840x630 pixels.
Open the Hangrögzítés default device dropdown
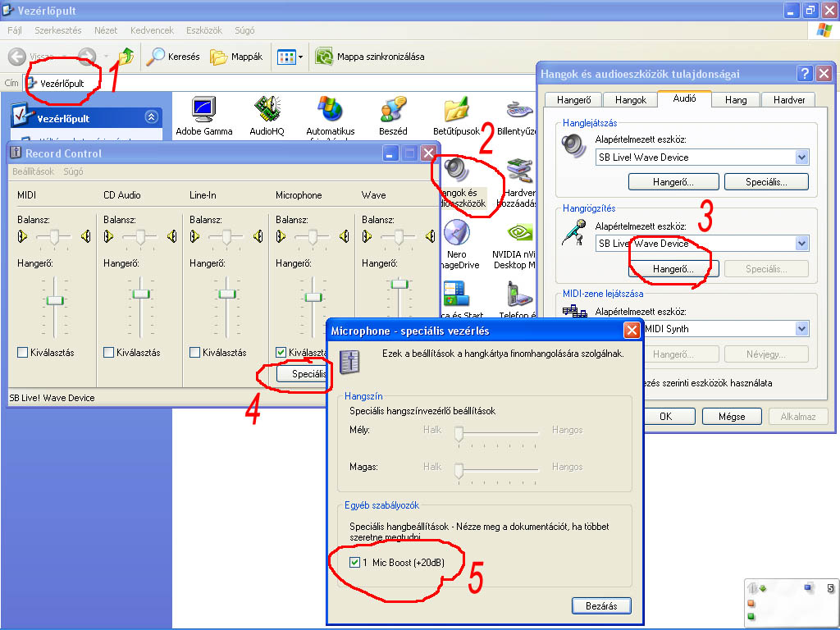801,243
